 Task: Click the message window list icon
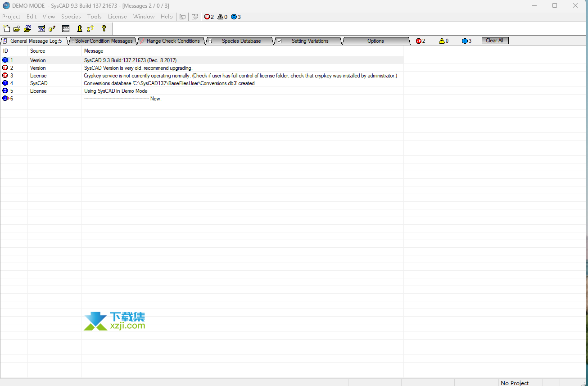pyautogui.click(x=66, y=28)
